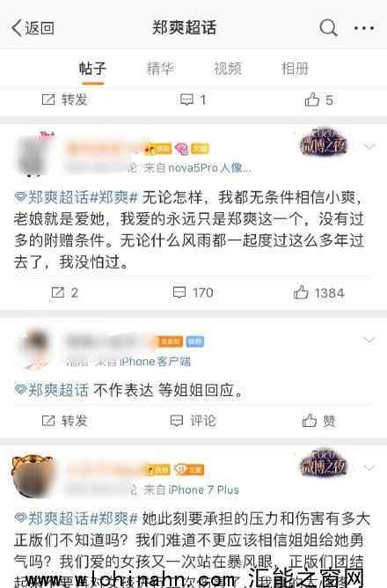Open the 170 comments on the first post
The height and width of the screenshot is (588, 387).
click(193, 292)
